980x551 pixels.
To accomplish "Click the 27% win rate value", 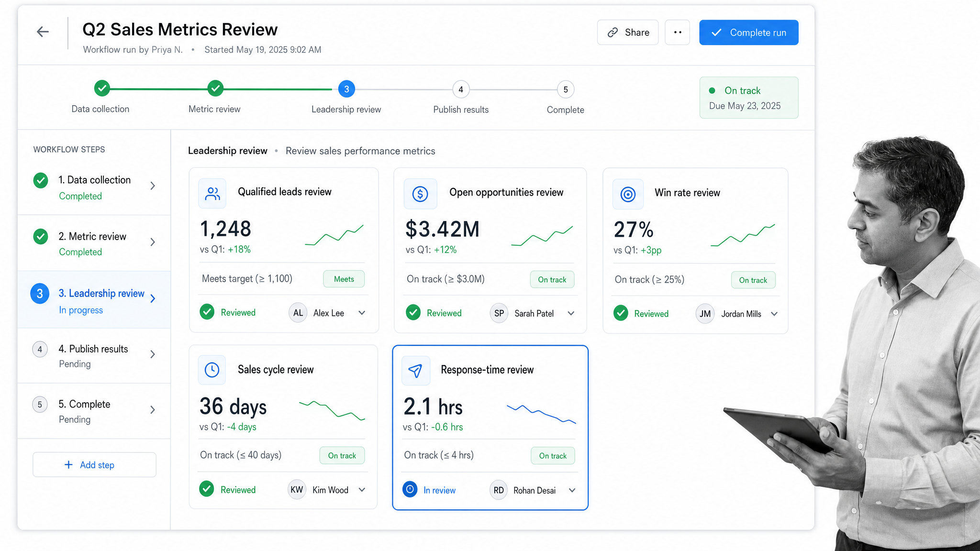I will coord(634,230).
